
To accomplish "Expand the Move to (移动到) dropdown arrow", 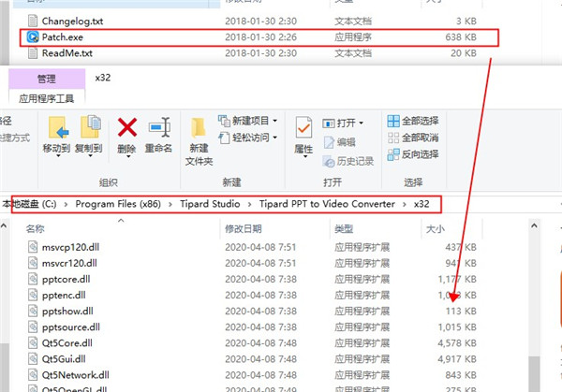I will [x=58, y=156].
